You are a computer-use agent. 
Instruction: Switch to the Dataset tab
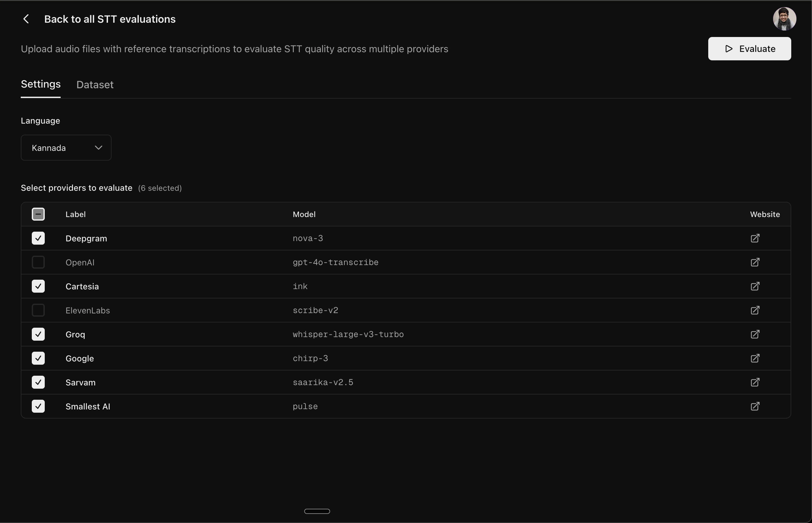click(x=95, y=85)
